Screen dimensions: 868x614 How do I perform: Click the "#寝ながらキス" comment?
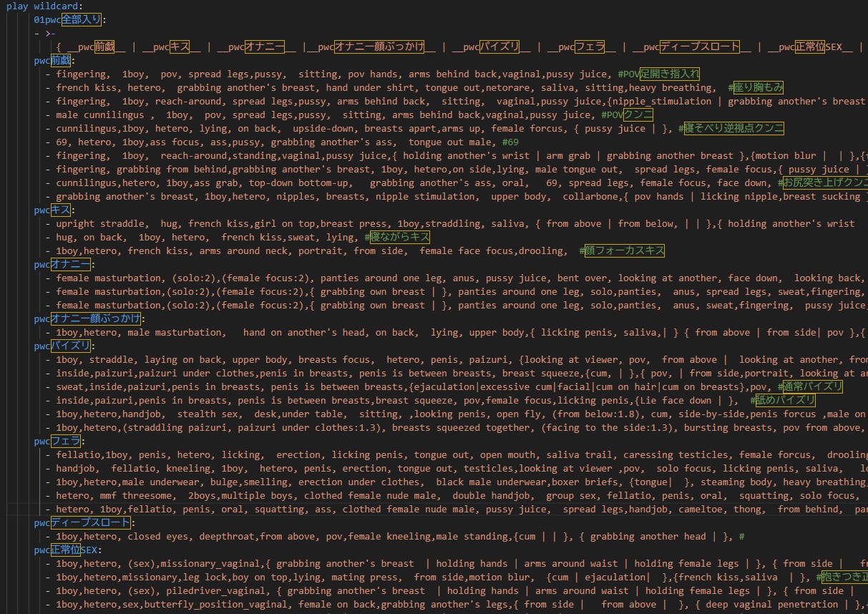[x=396, y=238]
